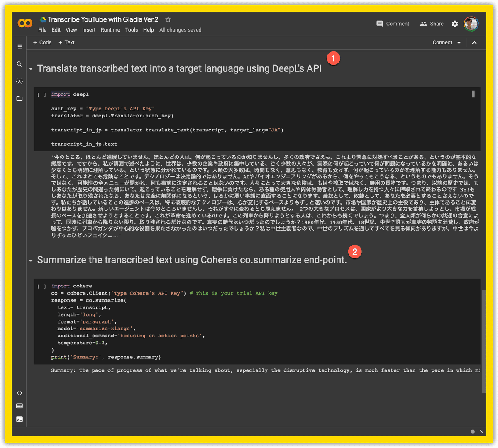Open the Insert menu

[x=89, y=30]
